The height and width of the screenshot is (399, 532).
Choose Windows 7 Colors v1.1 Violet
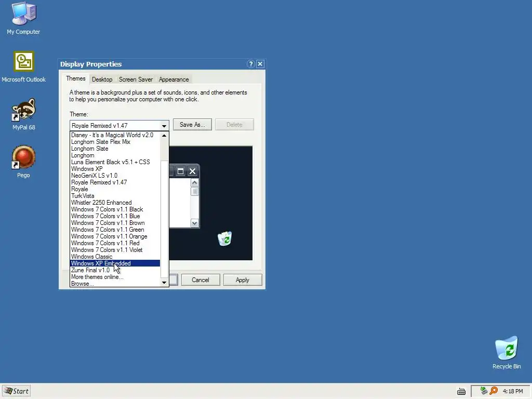[x=115, y=250]
